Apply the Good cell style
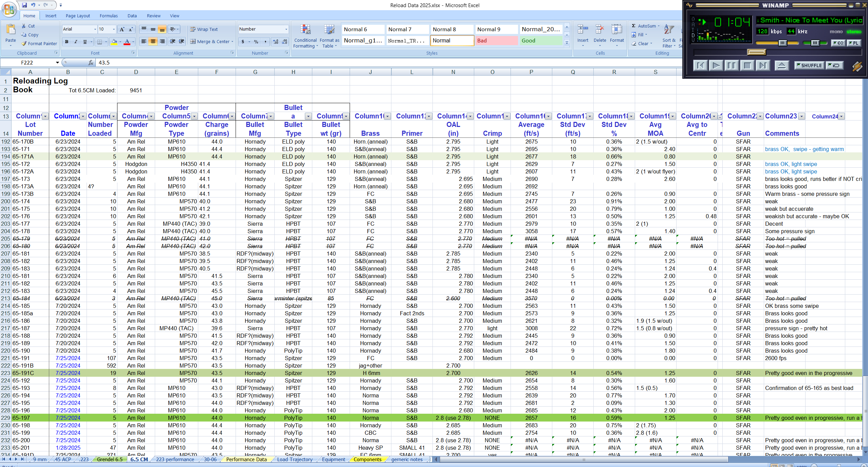The height and width of the screenshot is (467, 868). coord(541,40)
